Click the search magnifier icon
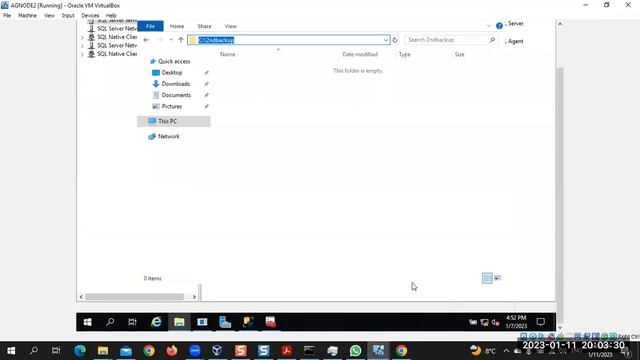 [492, 40]
